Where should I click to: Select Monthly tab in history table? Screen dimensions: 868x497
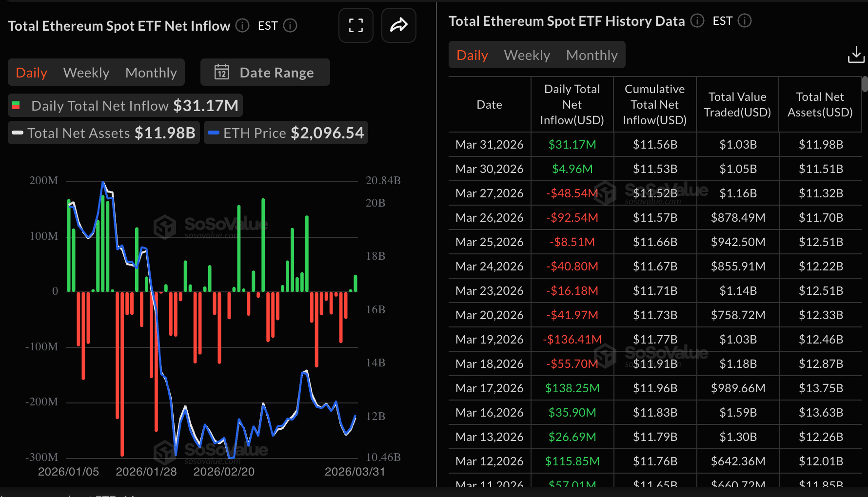[592, 55]
